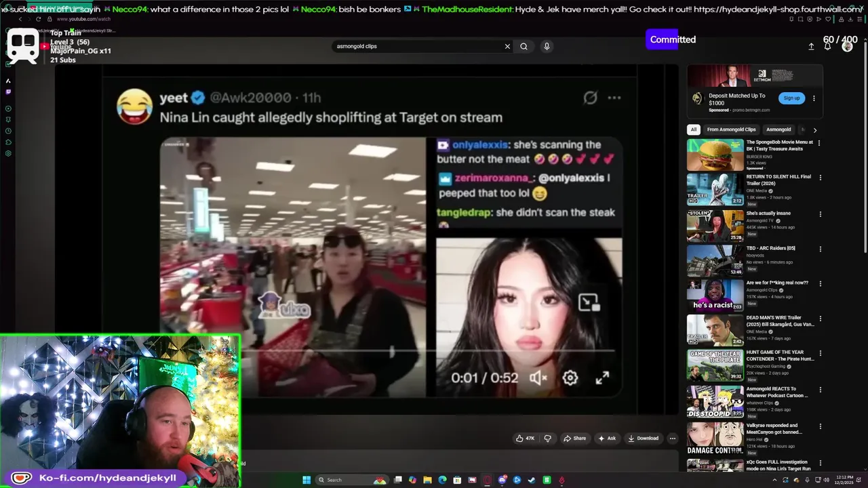Open YouTube notifications bell
This screenshot has height=488, width=868.
coord(827,46)
